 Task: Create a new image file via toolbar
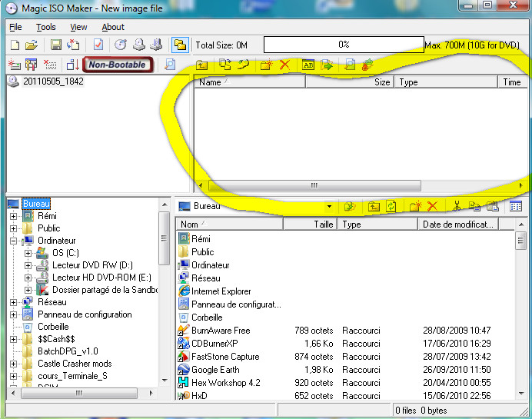point(15,45)
